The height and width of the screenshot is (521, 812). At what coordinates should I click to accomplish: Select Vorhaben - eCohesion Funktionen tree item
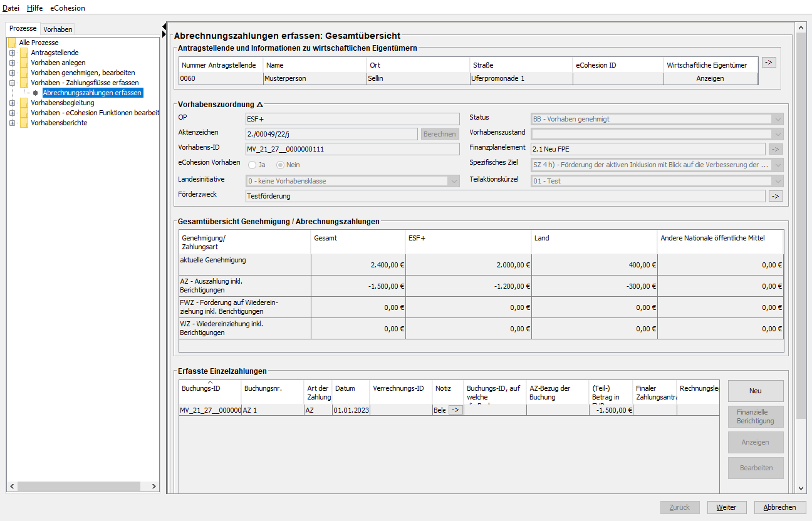(95, 113)
